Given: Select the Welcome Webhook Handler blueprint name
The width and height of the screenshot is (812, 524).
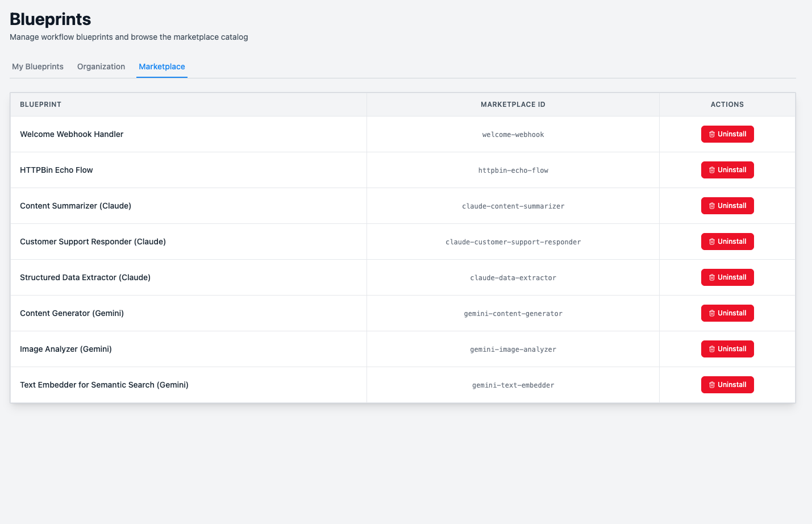Looking at the screenshot, I should pos(72,135).
